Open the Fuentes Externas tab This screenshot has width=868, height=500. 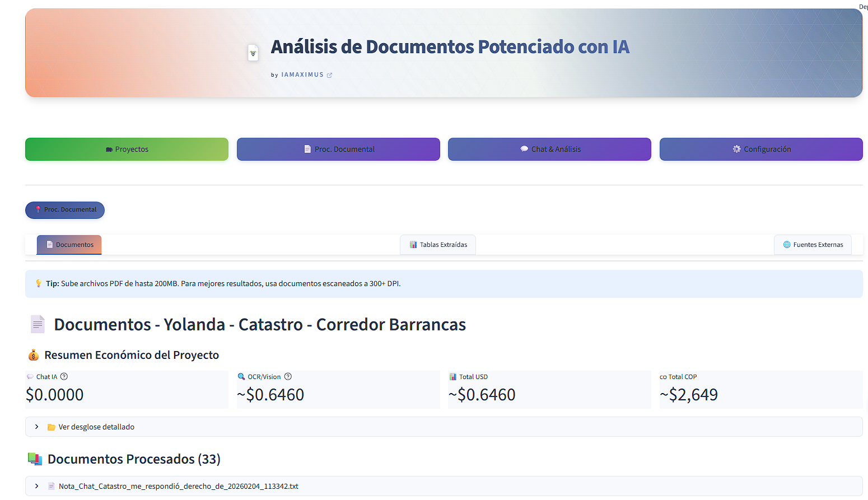pos(813,245)
